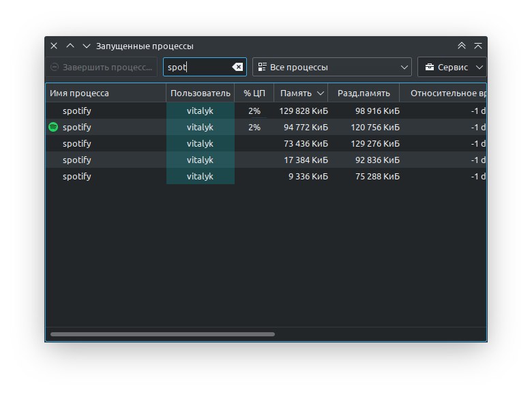
Task: Click the list icon in Все процессы combo
Action: pyautogui.click(x=262, y=67)
